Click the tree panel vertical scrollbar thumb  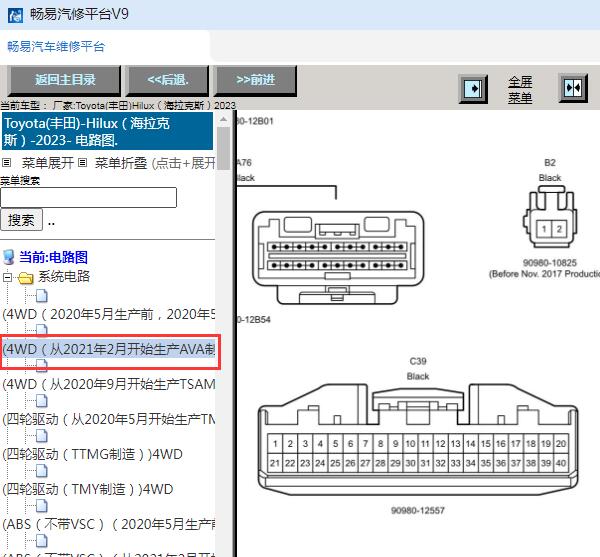[223, 148]
